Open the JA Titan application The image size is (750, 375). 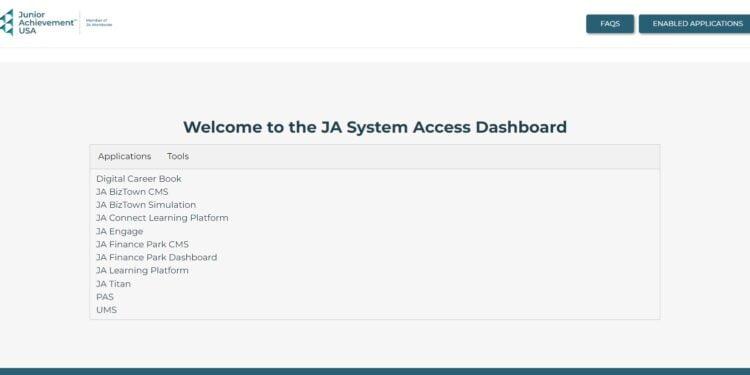(113, 284)
